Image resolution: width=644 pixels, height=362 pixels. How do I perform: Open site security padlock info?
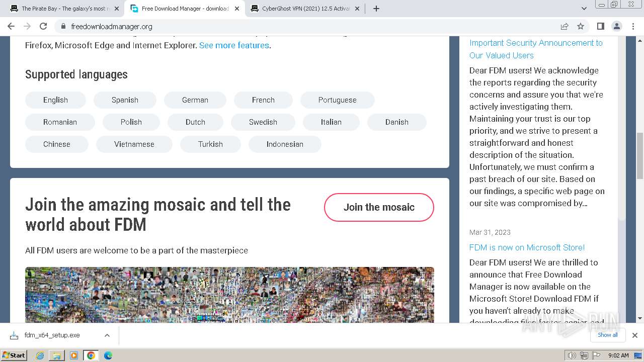(x=63, y=26)
